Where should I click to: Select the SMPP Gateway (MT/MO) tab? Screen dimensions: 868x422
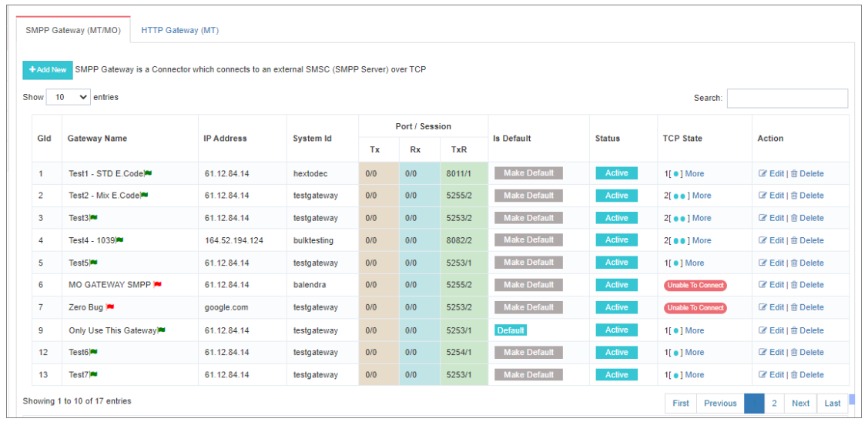[73, 31]
